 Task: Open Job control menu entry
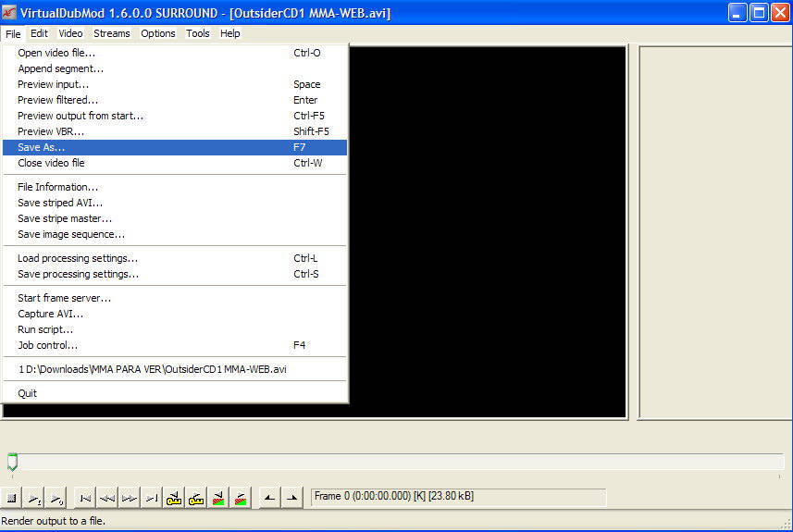click(x=175, y=345)
